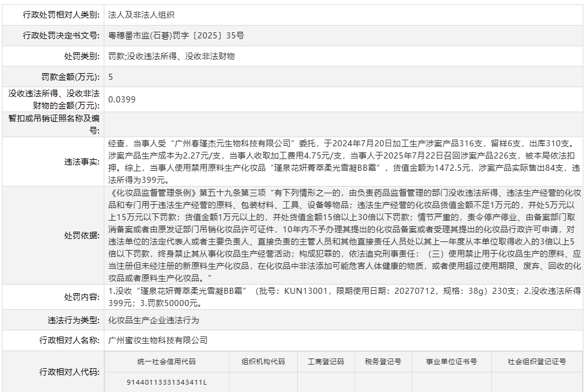Click the label 罚款金额(万元)
584x392 pixels.
coord(70,77)
